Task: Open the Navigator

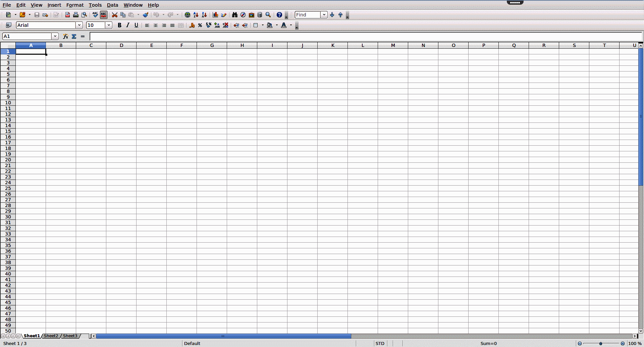Action: [243, 15]
